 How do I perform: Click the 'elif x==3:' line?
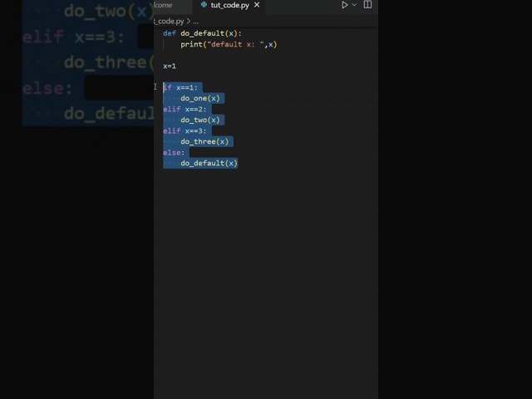pos(185,131)
